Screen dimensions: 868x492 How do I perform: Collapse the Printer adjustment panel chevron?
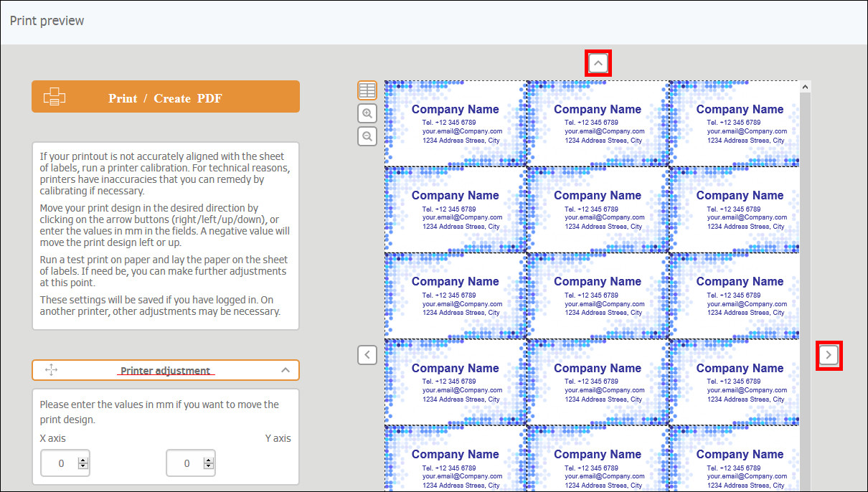coord(286,370)
